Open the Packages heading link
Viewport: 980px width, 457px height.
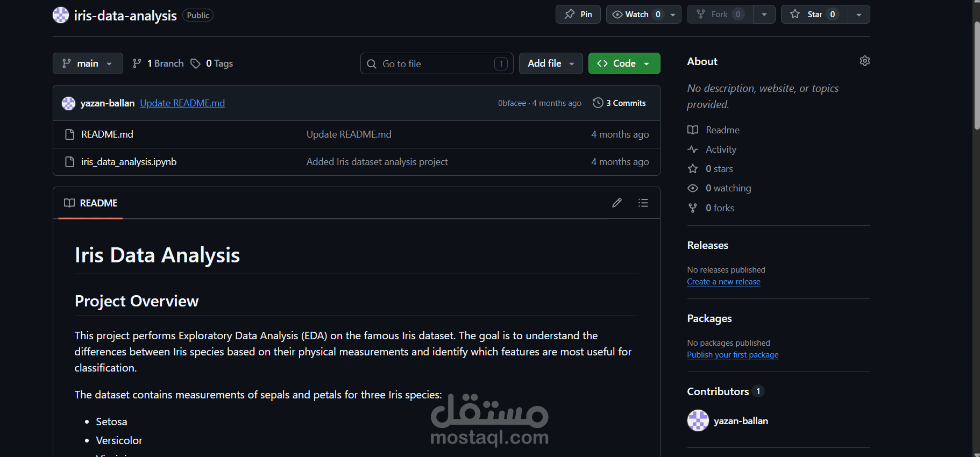point(709,318)
